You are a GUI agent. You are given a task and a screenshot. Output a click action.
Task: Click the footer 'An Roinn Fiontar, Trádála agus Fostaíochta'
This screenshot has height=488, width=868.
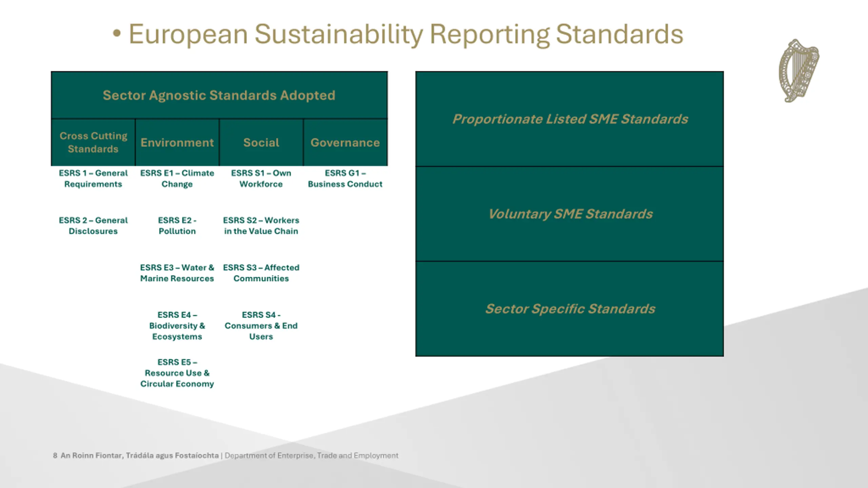(140, 455)
